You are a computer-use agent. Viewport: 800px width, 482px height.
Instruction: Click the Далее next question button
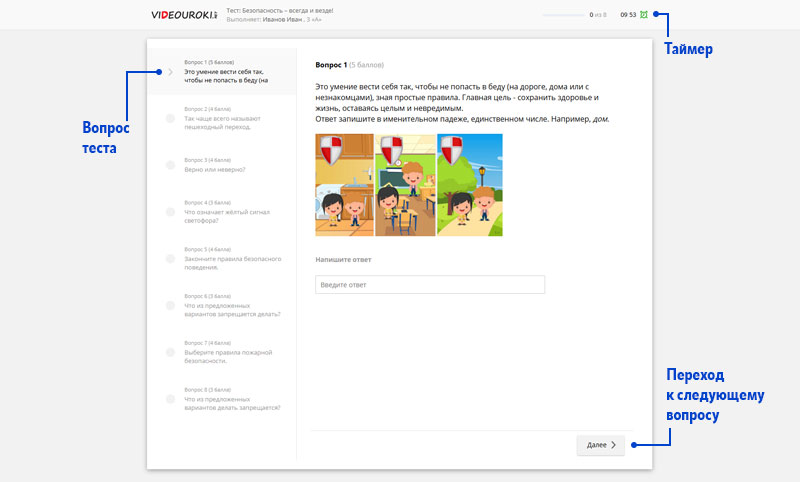(601, 445)
